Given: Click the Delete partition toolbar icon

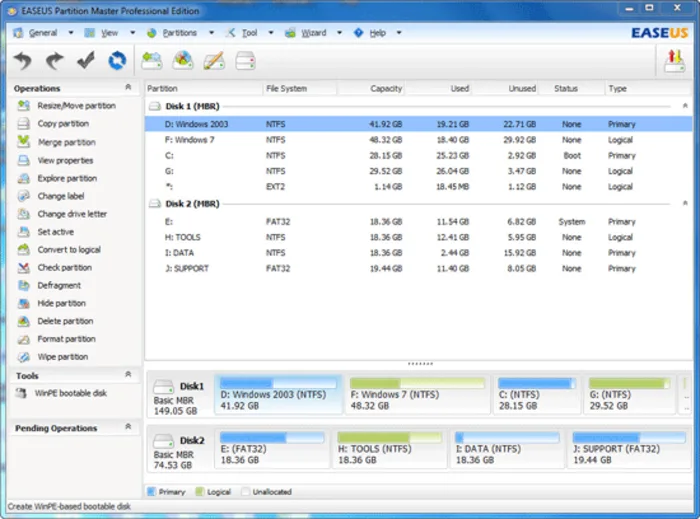Looking at the screenshot, I should [183, 60].
